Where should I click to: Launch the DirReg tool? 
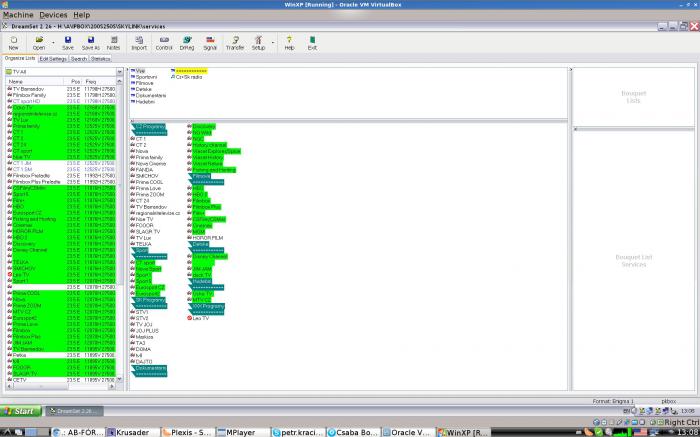tap(187, 43)
